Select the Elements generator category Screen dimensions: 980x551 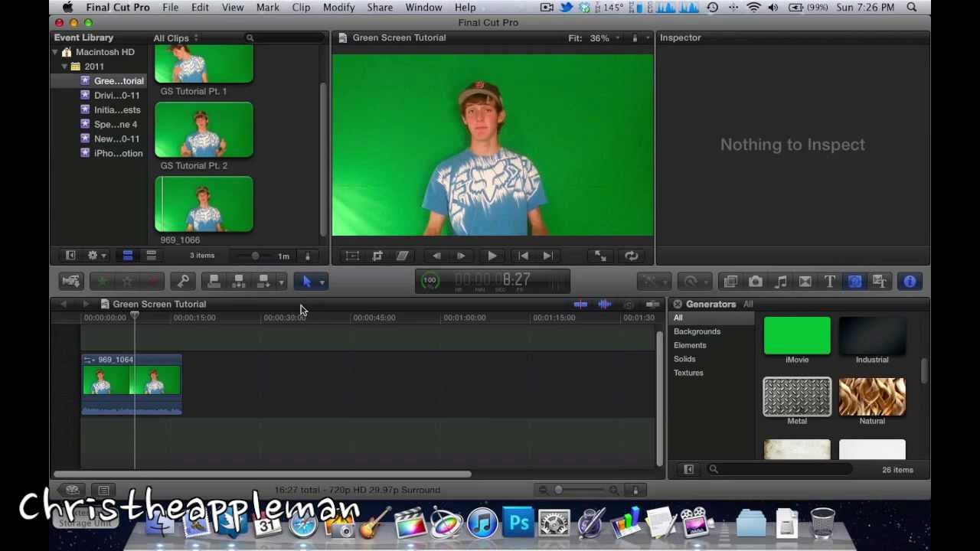(x=690, y=346)
